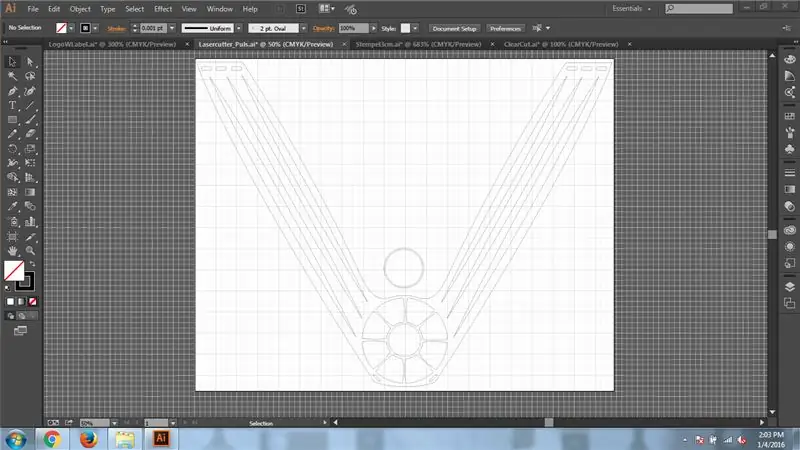Open the Swatches panel grid icon
The width and height of the screenshot is (800, 450).
pos(790,116)
